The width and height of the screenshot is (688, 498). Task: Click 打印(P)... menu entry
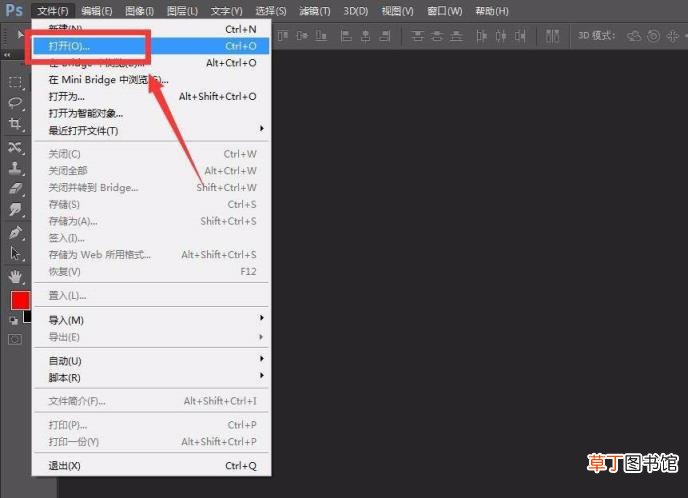click(152, 425)
